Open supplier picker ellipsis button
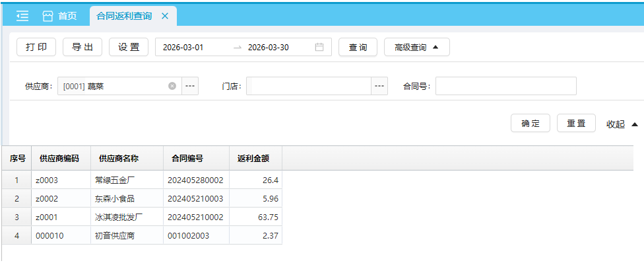 click(x=190, y=86)
